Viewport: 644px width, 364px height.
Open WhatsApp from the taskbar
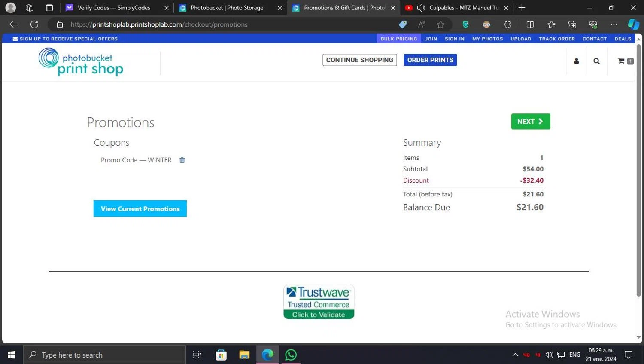click(291, 355)
